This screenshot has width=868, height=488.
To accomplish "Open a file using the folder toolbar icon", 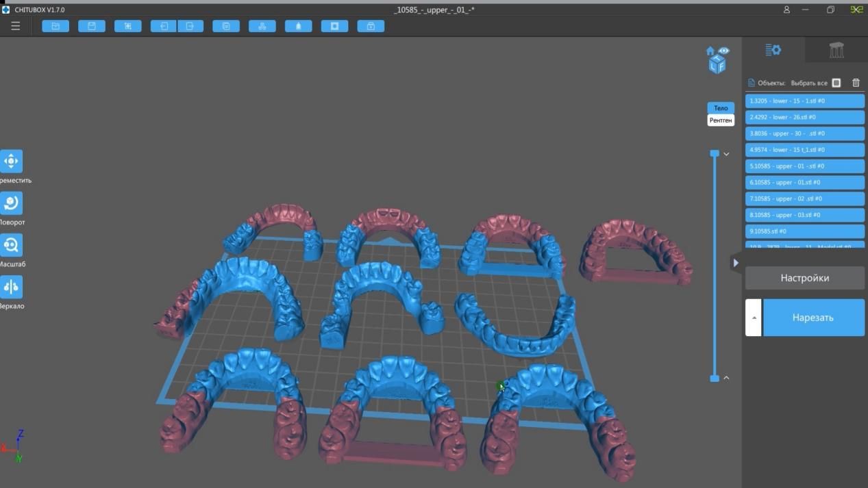I will coord(55,25).
